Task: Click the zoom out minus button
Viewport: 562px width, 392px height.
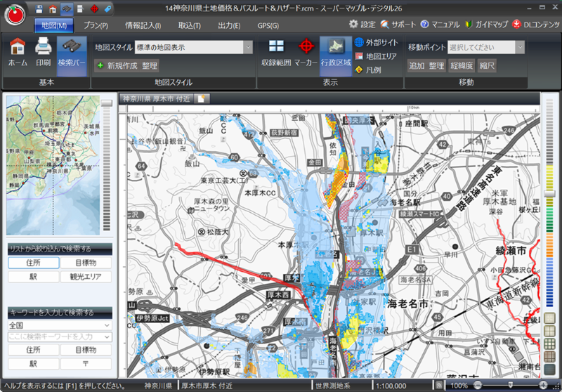Action: pyautogui.click(x=478, y=385)
